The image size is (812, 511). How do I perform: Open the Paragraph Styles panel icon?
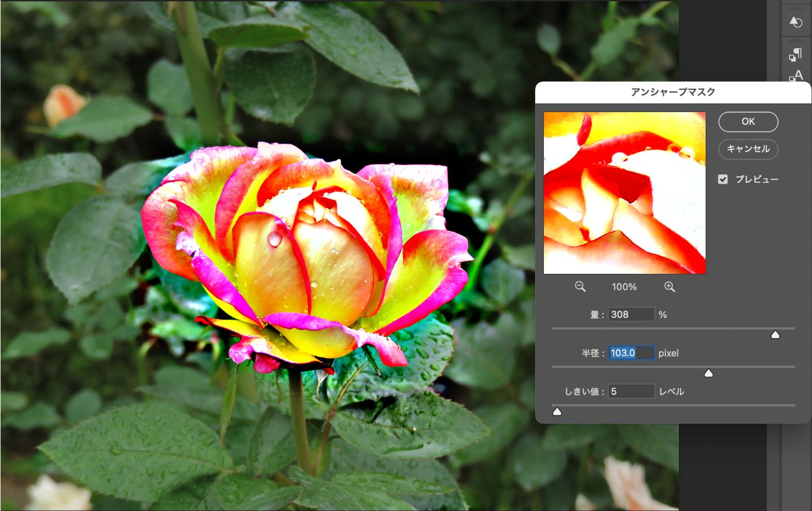click(796, 54)
